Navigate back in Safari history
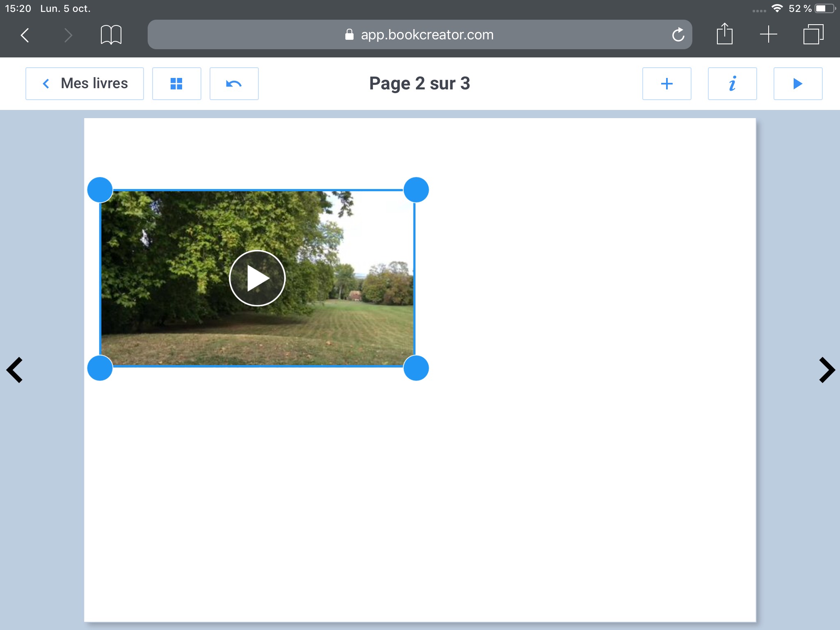 25,35
